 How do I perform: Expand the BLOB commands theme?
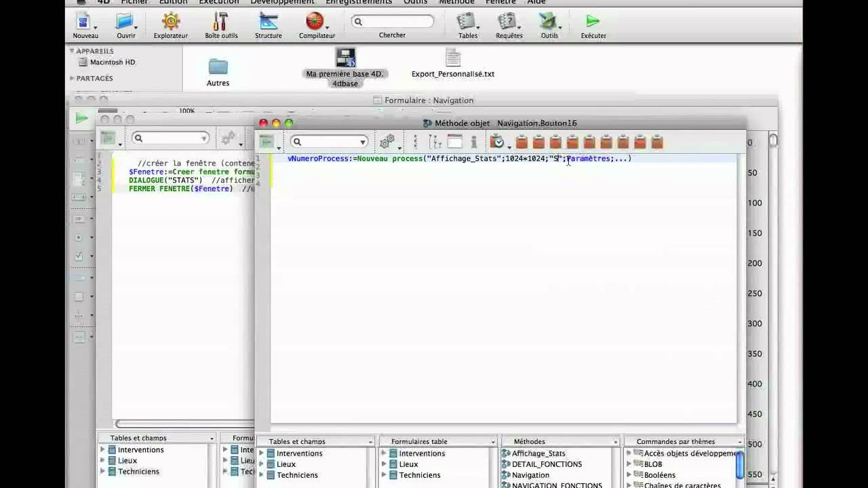tap(629, 464)
